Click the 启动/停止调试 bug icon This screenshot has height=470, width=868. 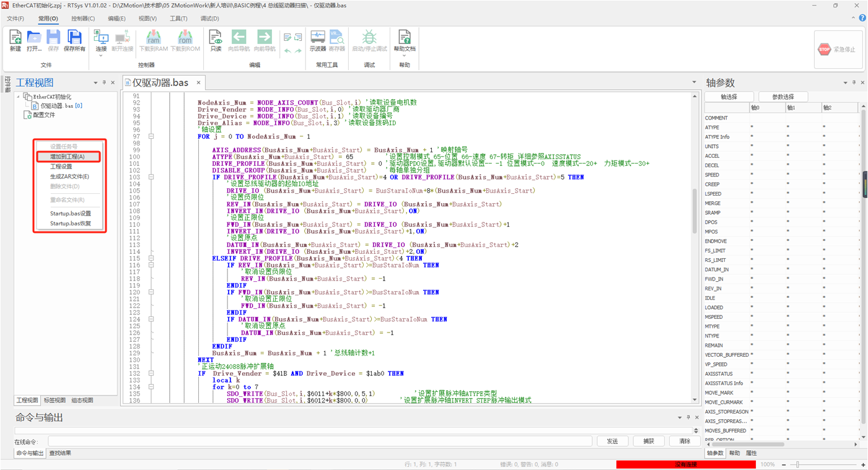click(369, 38)
